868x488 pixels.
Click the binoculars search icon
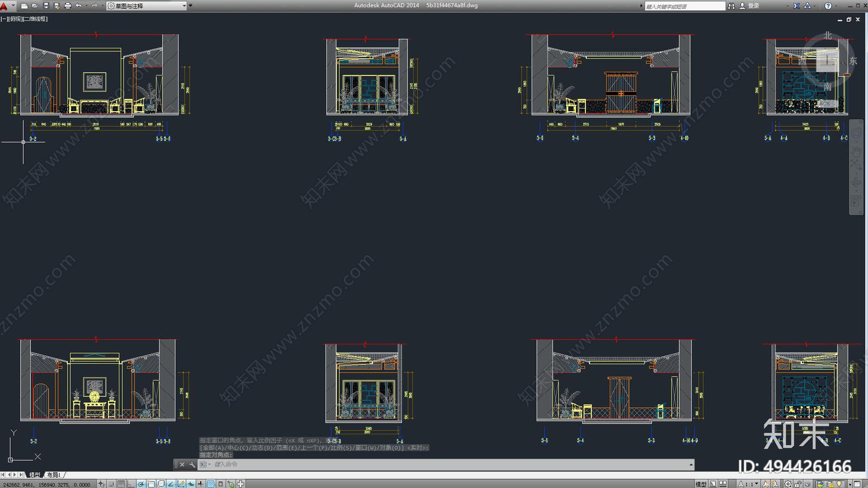coord(731,6)
